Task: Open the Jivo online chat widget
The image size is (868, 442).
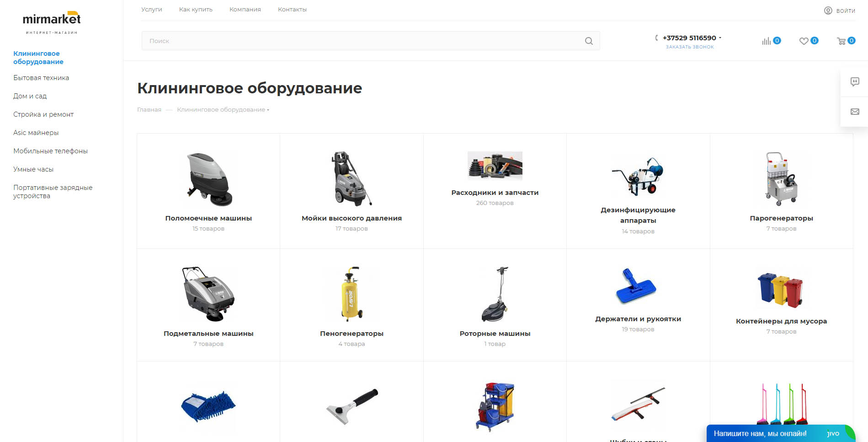Action: 781,433
